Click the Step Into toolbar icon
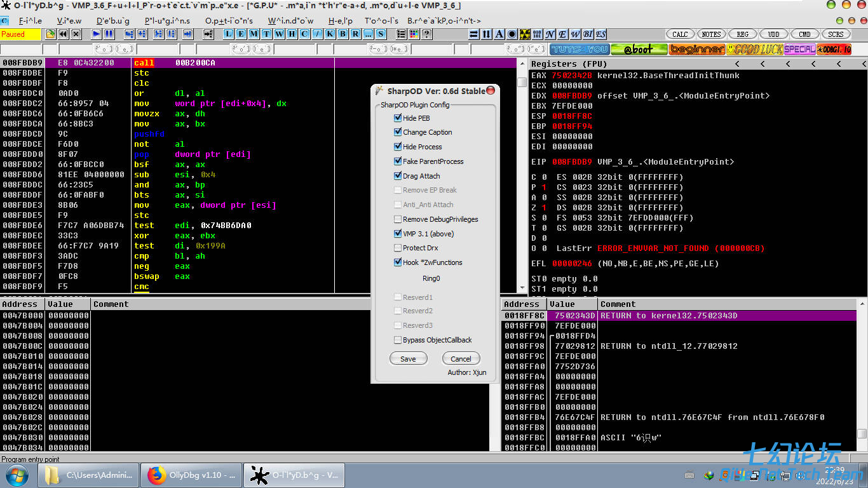 coord(130,34)
